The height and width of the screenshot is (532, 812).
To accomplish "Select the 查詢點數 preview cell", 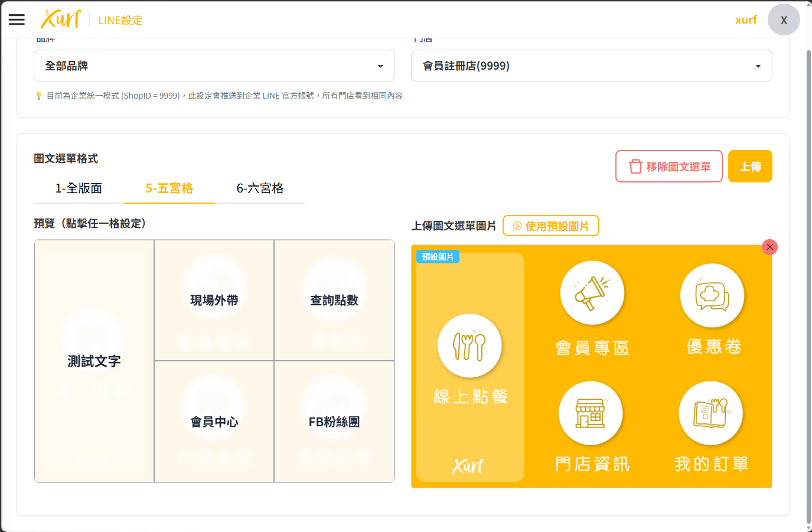I will point(334,300).
